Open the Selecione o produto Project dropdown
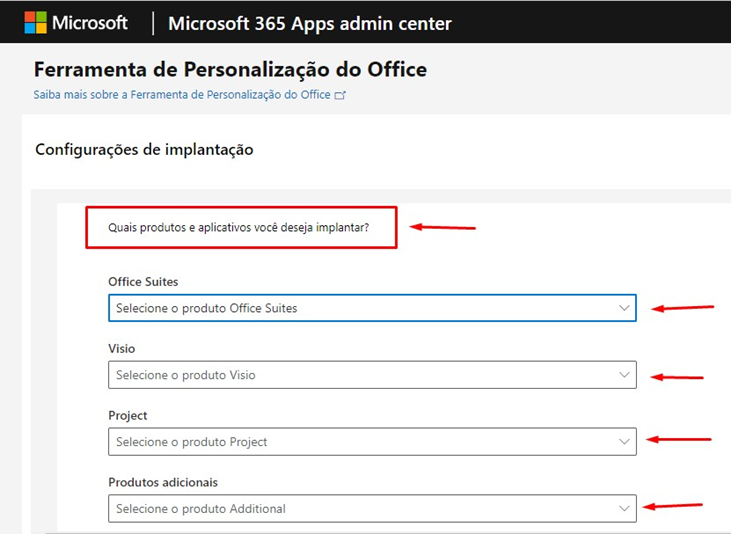Viewport: 731px width, 534px height. coord(372,442)
